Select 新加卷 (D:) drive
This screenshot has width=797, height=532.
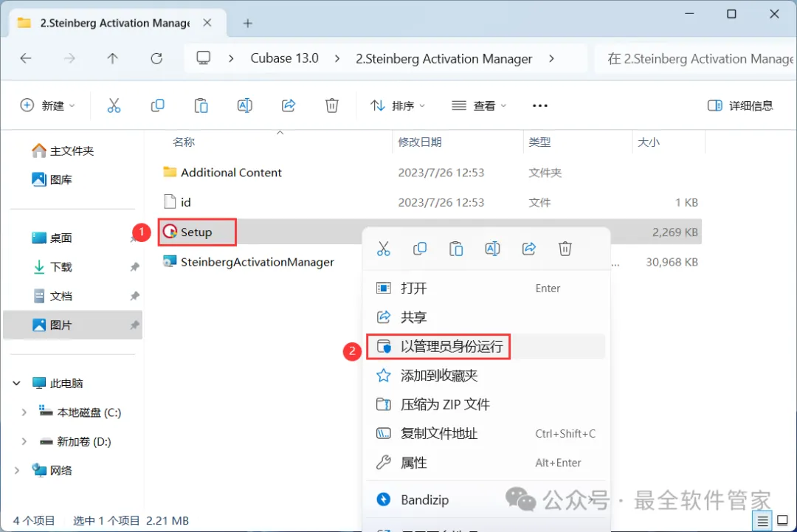point(75,441)
